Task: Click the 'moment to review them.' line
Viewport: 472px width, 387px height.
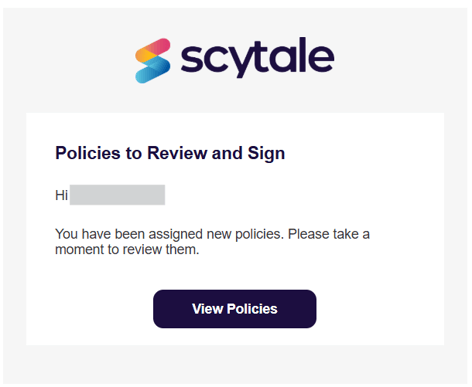Action: click(127, 249)
